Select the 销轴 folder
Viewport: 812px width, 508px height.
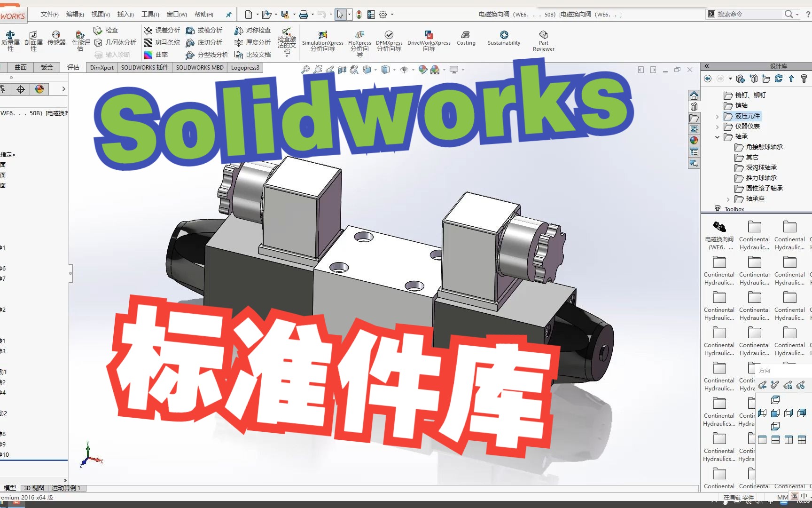736,105
